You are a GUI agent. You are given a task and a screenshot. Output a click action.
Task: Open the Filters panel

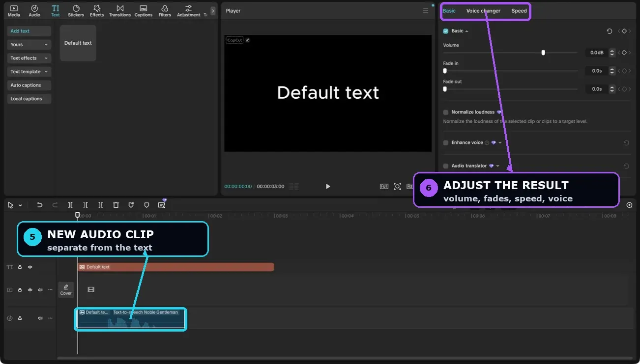coord(165,11)
